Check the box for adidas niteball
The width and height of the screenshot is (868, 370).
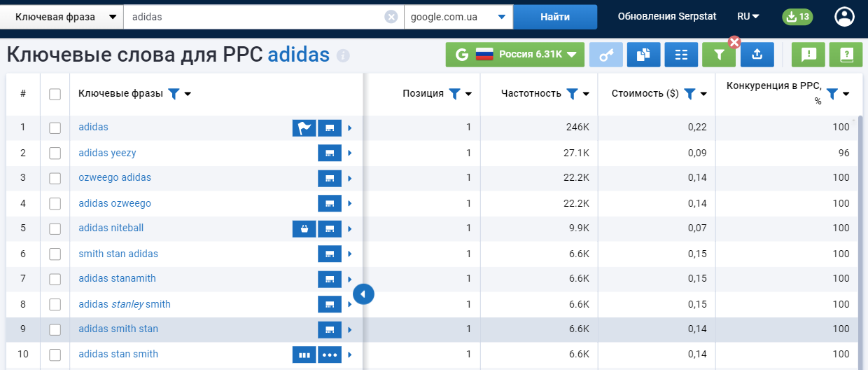55,228
